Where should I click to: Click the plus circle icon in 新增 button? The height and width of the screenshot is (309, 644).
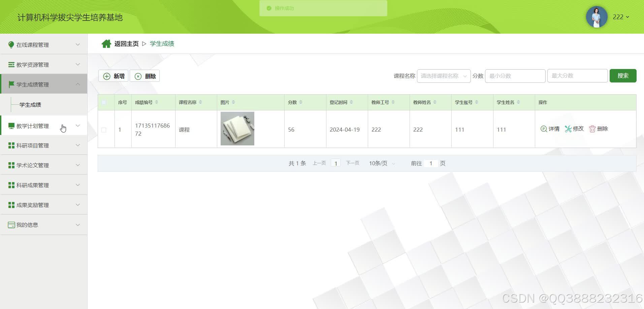point(107,76)
